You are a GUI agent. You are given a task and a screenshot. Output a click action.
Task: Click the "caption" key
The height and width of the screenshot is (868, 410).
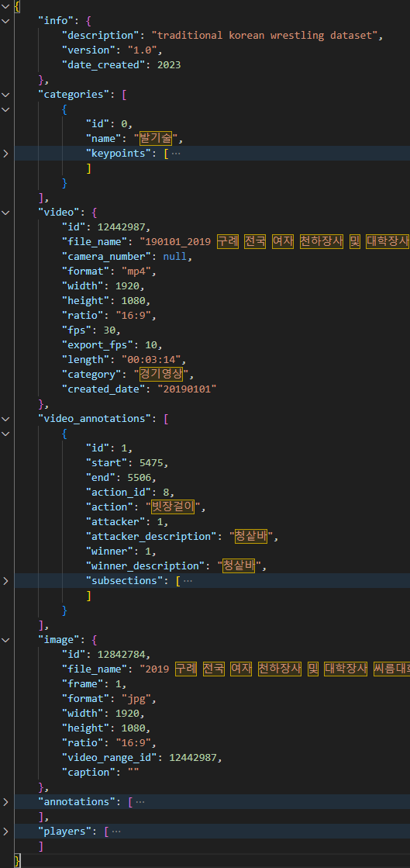[x=88, y=773]
